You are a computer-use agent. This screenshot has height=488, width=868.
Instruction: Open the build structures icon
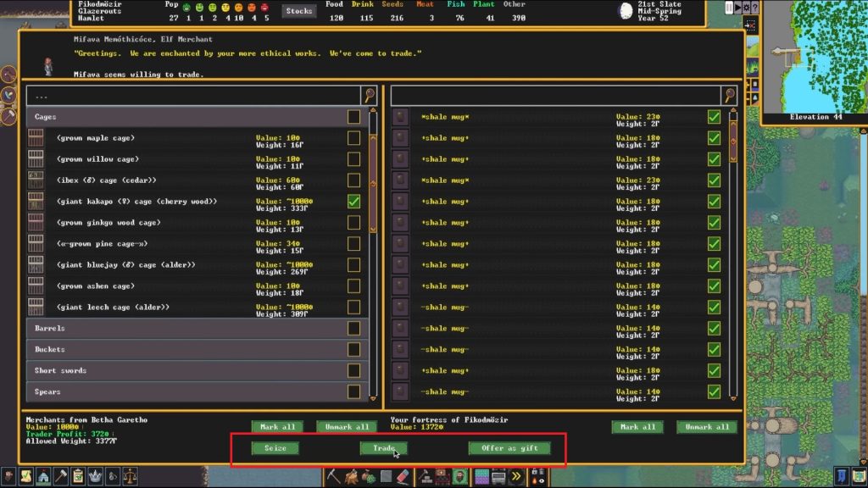426,476
